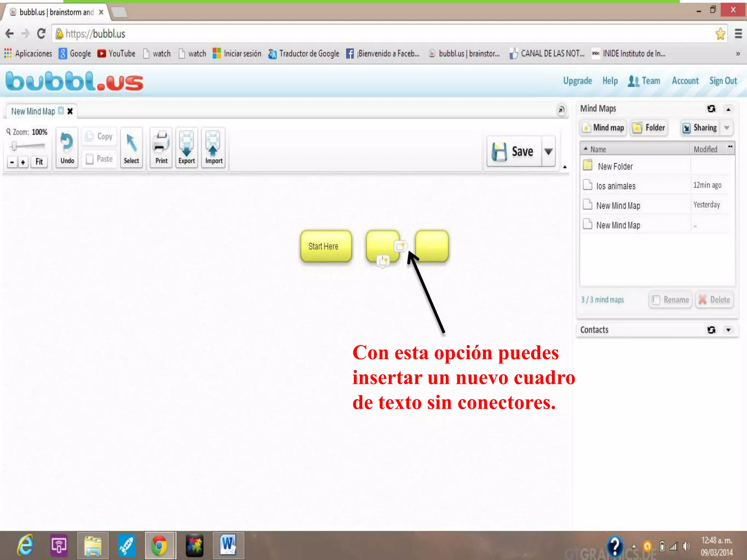
Task: Zoom out with the minus button
Action: [x=12, y=162]
